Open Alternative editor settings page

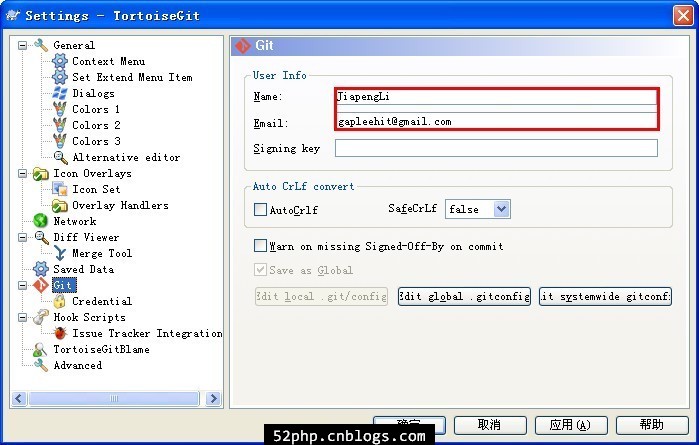coord(126,157)
